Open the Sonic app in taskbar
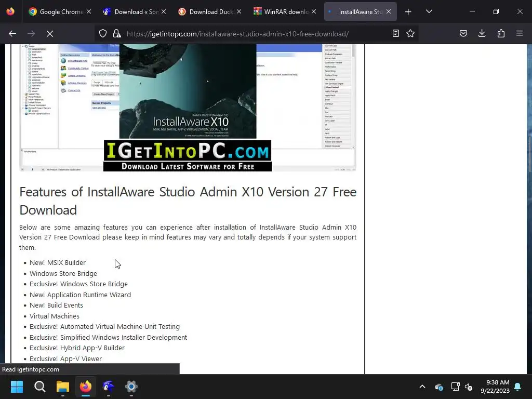 (108, 387)
